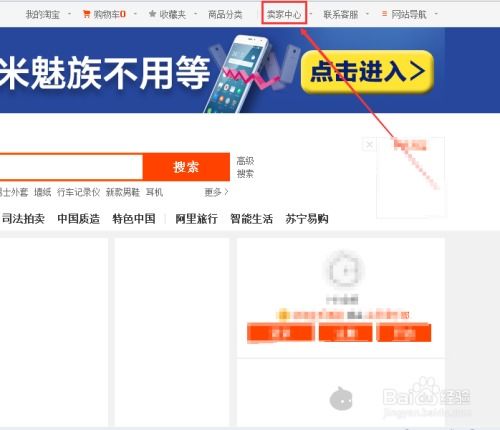The width and height of the screenshot is (500, 430).
Task: Open 苏宁易购 channel tab
Action: pos(307,219)
